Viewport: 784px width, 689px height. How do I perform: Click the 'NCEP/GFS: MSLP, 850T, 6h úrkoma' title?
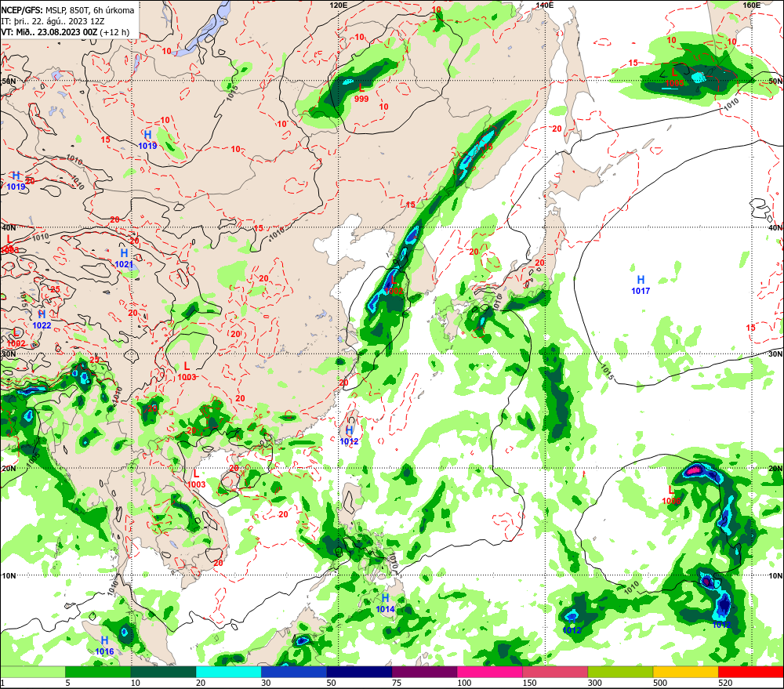tap(67, 10)
